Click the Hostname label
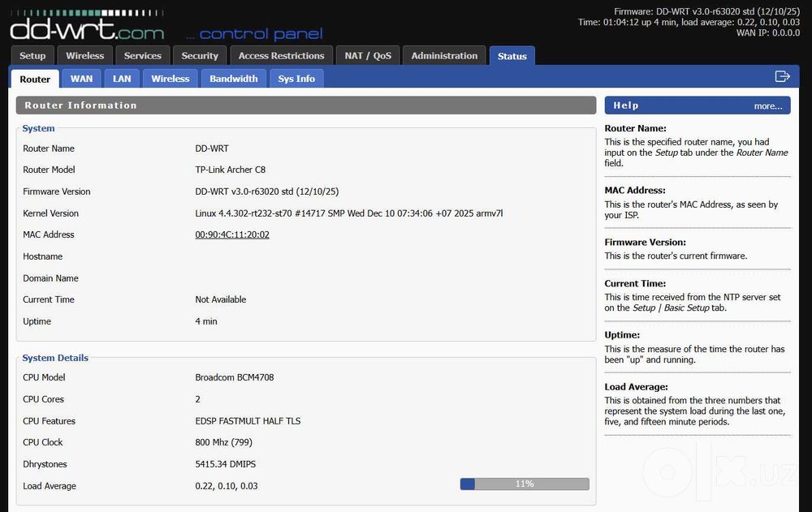The height and width of the screenshot is (512, 812). pos(42,256)
